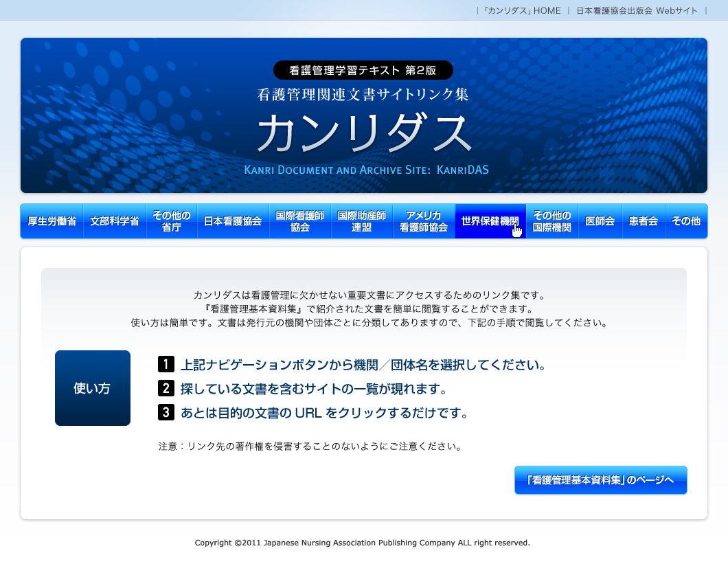Select the 厚生労働省 navigation tab
Screen dimensions: 728x577
(52, 221)
